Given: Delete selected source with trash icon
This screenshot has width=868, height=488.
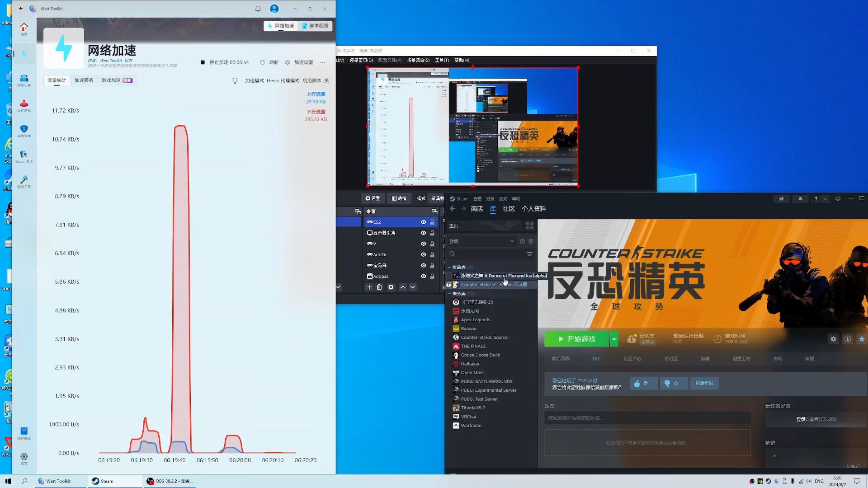Looking at the screenshot, I should 379,287.
